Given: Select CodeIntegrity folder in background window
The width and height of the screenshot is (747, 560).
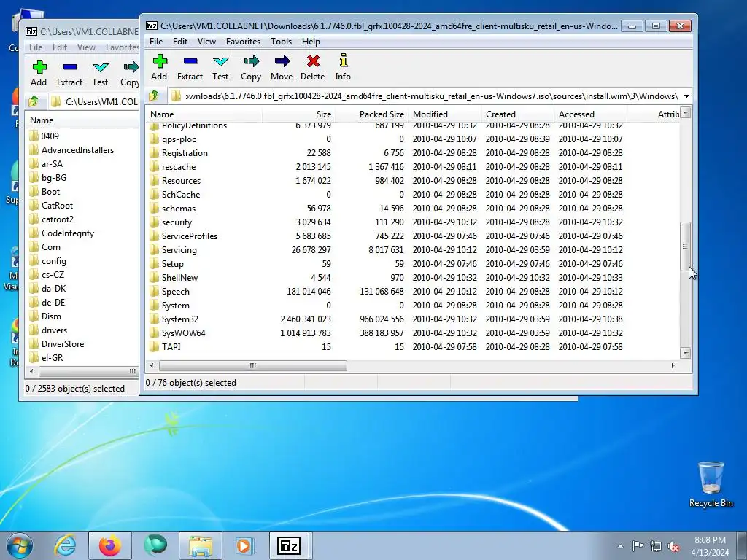Looking at the screenshot, I should tap(67, 233).
